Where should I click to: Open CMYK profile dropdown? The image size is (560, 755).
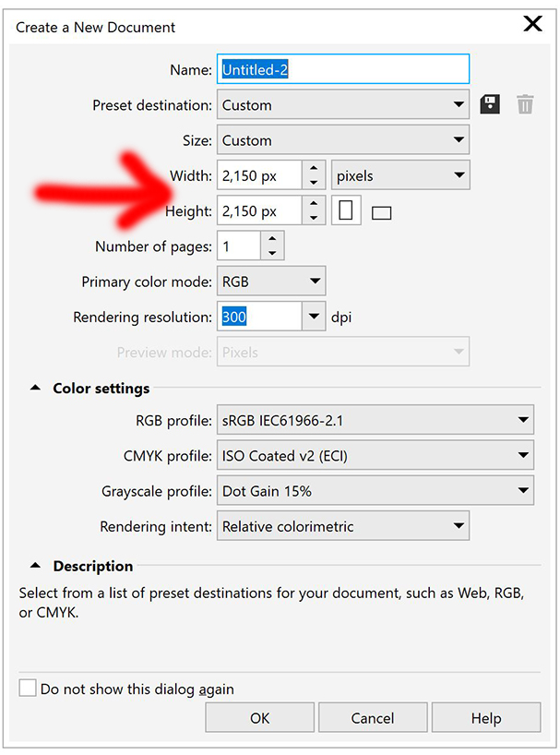click(x=375, y=455)
